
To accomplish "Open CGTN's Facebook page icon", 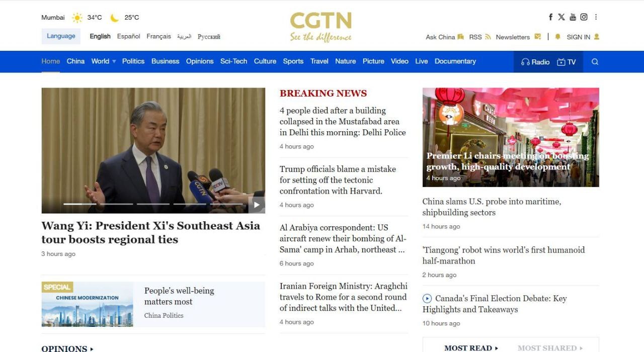I will 551,17.
